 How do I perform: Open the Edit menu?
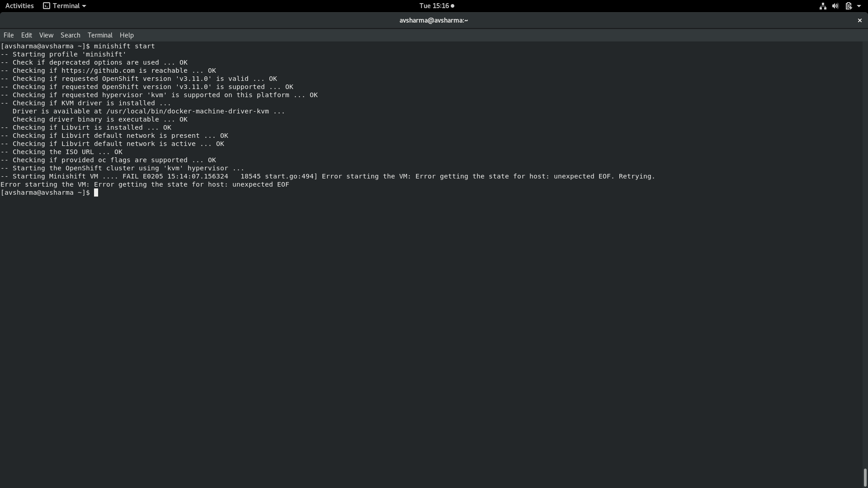click(26, 35)
